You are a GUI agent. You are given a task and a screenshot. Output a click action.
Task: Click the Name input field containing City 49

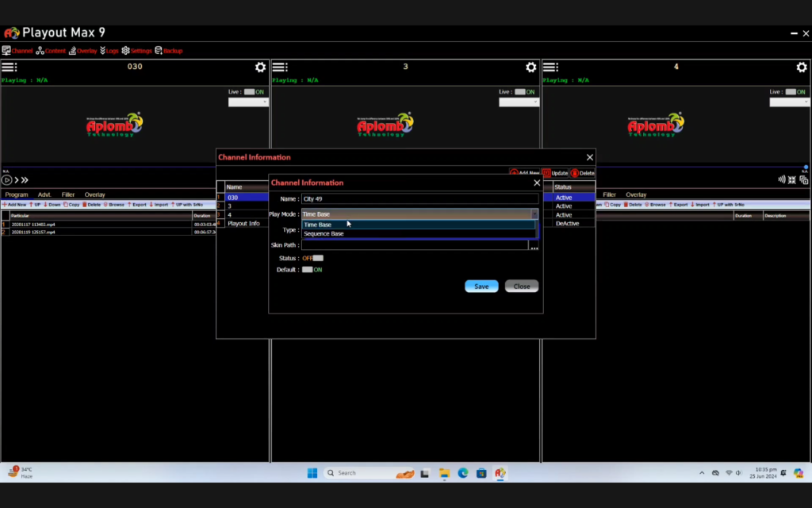pyautogui.click(x=419, y=199)
